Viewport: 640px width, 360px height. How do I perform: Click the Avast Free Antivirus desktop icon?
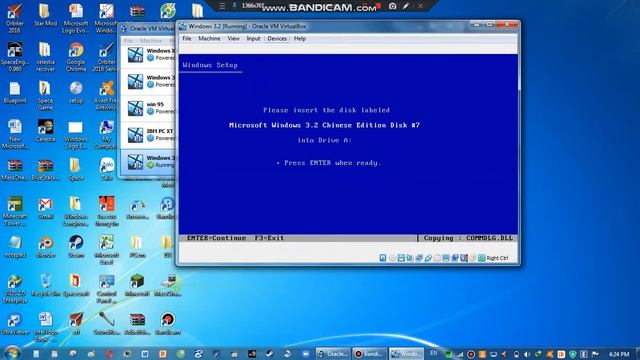click(106, 96)
